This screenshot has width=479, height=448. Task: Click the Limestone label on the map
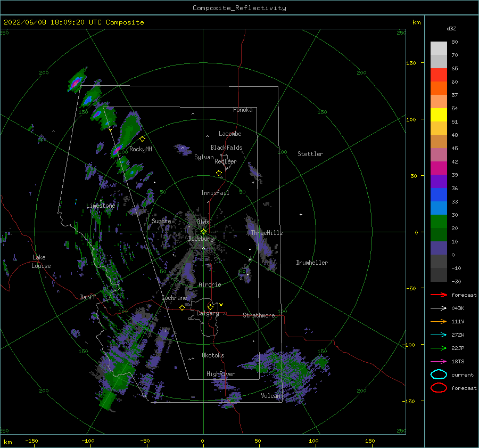101,206
